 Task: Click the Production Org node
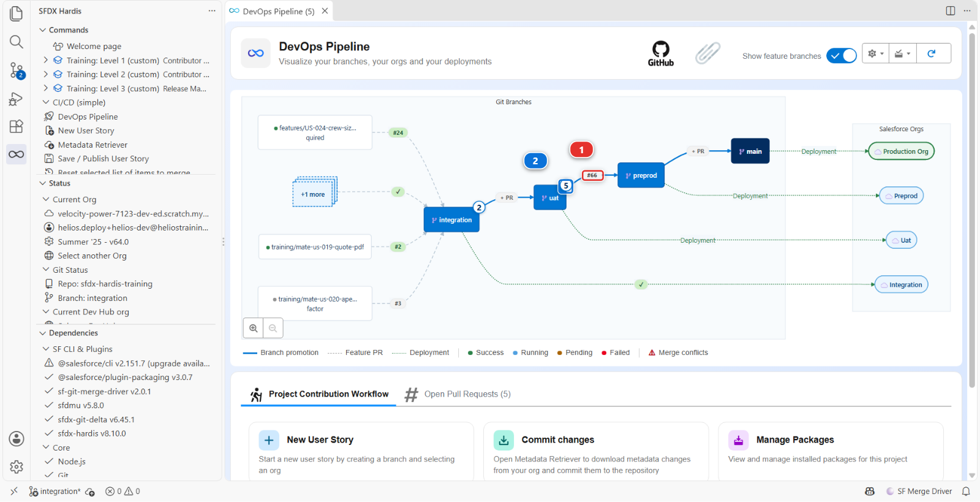coord(902,151)
